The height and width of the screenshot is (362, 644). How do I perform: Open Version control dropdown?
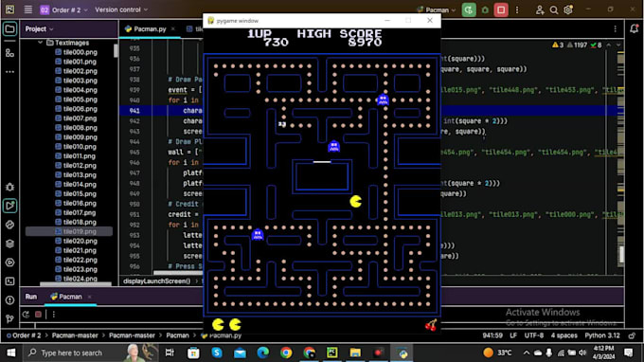point(121,9)
